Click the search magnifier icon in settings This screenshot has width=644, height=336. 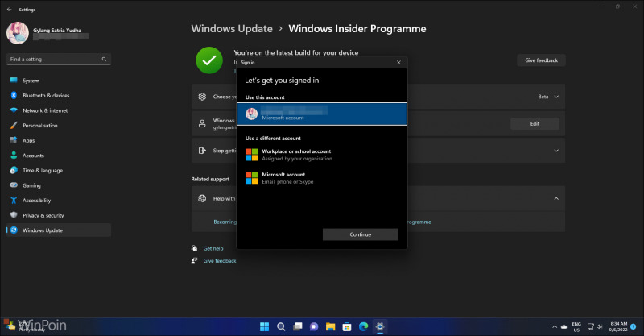point(104,59)
